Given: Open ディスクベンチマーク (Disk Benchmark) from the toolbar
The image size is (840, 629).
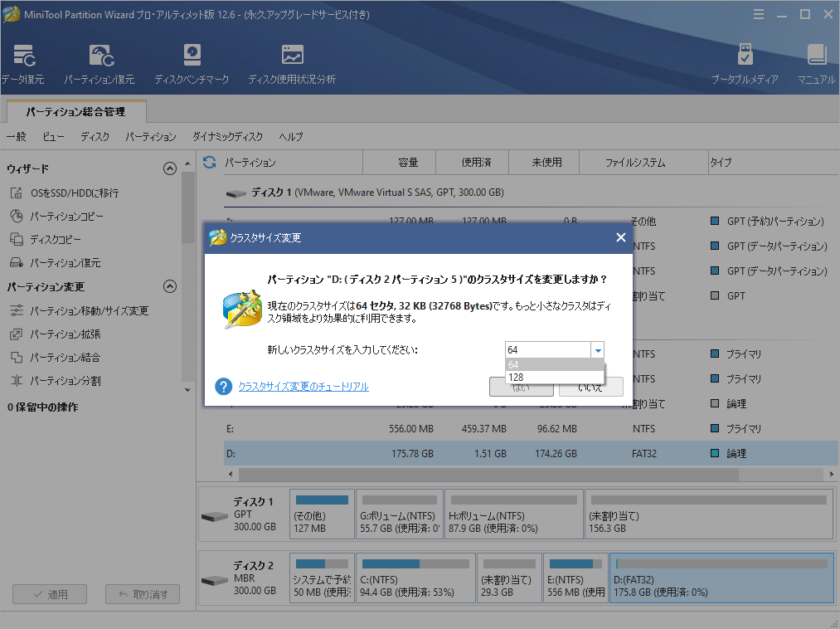Looking at the screenshot, I should click(x=192, y=62).
